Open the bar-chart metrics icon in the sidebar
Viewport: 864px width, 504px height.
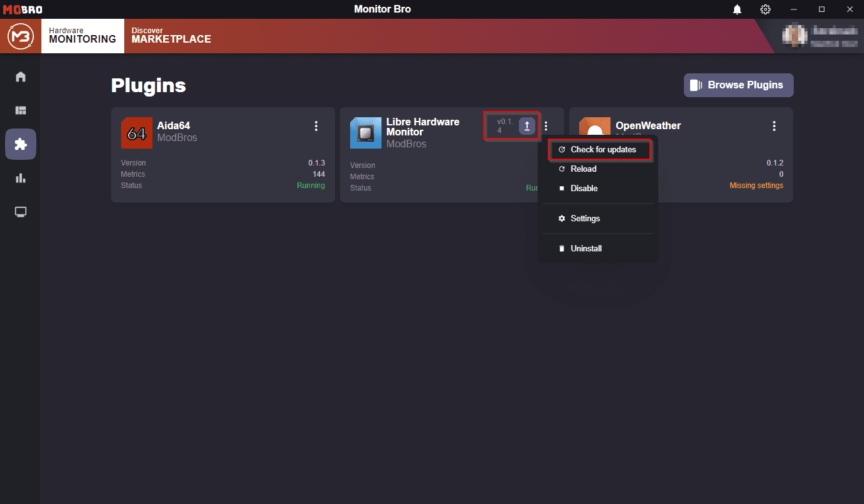click(21, 178)
